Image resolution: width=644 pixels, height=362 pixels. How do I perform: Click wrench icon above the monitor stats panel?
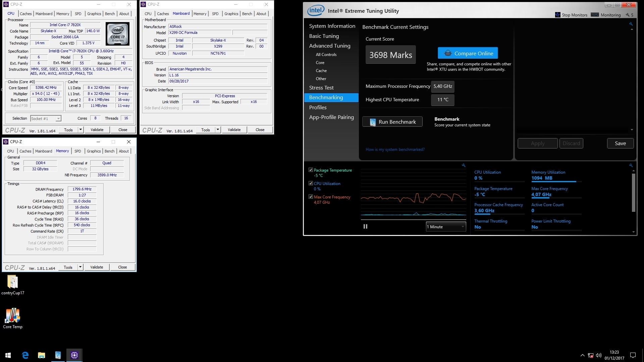[x=631, y=165]
